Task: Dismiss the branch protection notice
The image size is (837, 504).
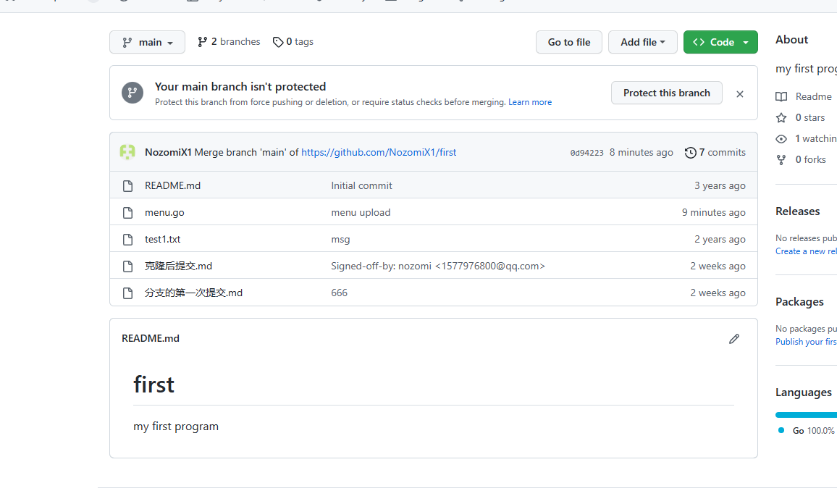Action: click(x=739, y=93)
